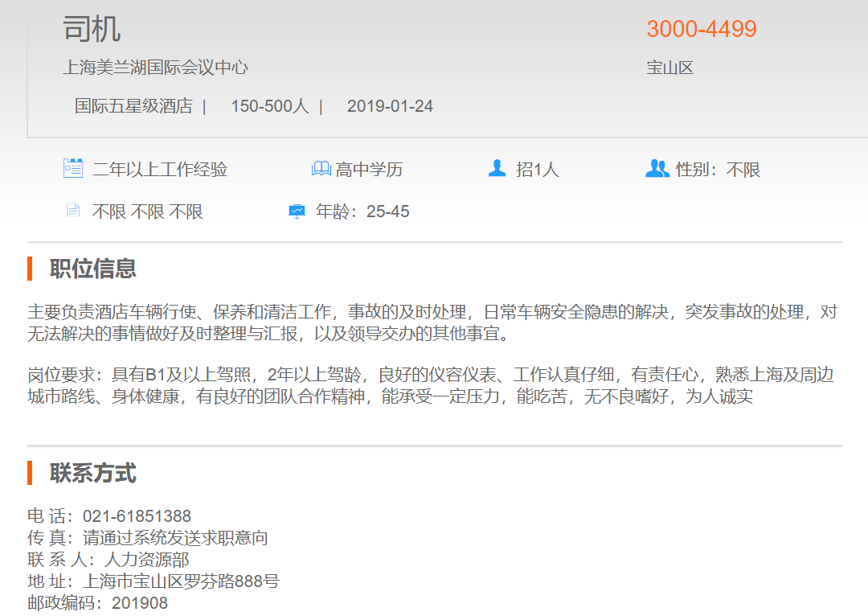Click the address 上海市宝山区罗芬路888号

tap(181, 581)
